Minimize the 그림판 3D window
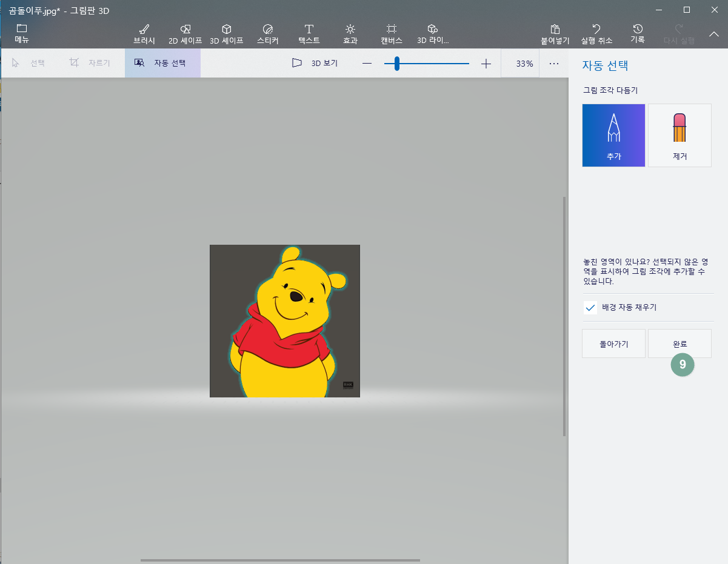Screen dimensions: 728x564 659,10
